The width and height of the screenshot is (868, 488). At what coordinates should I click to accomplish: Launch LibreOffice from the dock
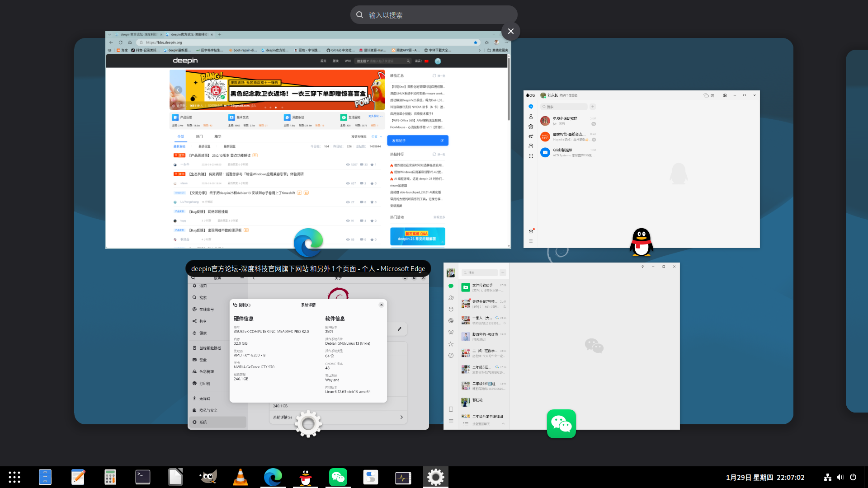point(175,477)
